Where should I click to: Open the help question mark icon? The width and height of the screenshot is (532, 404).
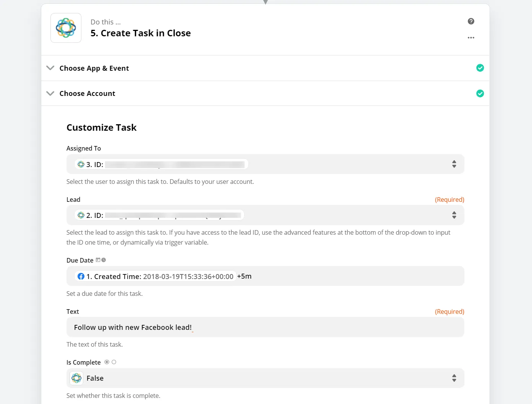(471, 21)
